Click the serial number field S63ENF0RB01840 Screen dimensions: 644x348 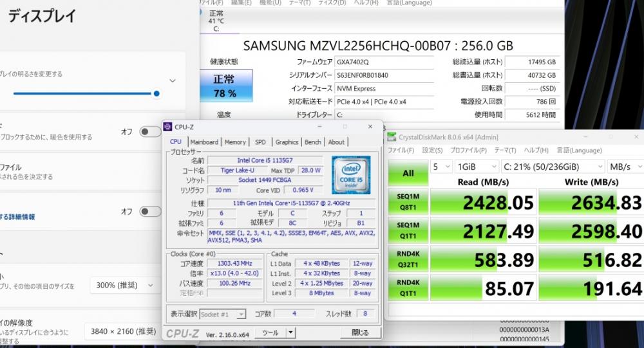pyautogui.click(x=384, y=75)
